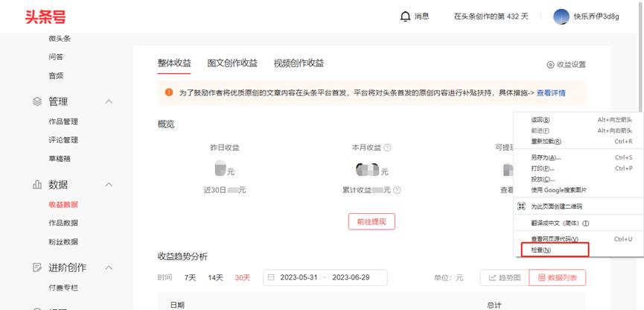Image resolution: width=644 pixels, height=310 pixels.
Task: Click the 收益趋势分析 heading
Action: (x=182, y=257)
